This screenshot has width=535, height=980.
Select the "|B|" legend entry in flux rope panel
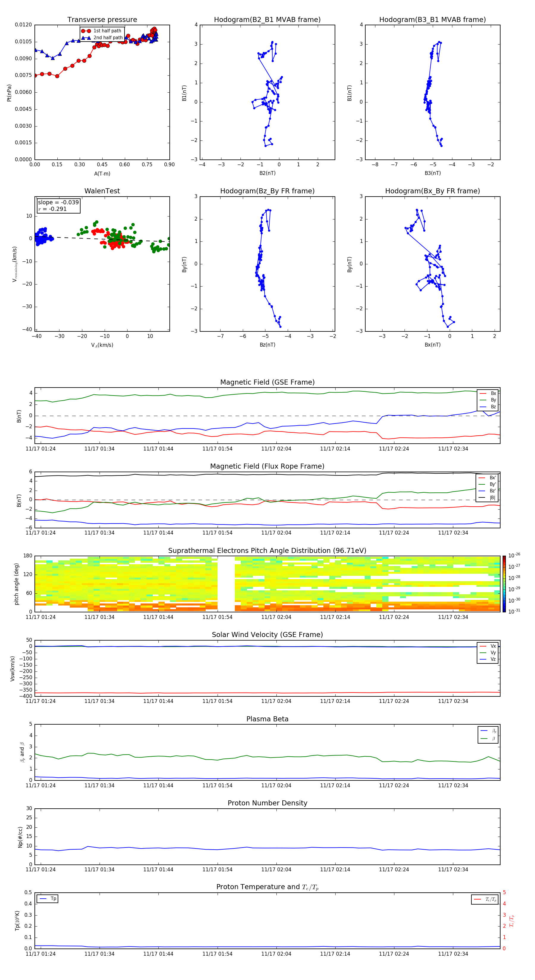click(487, 498)
